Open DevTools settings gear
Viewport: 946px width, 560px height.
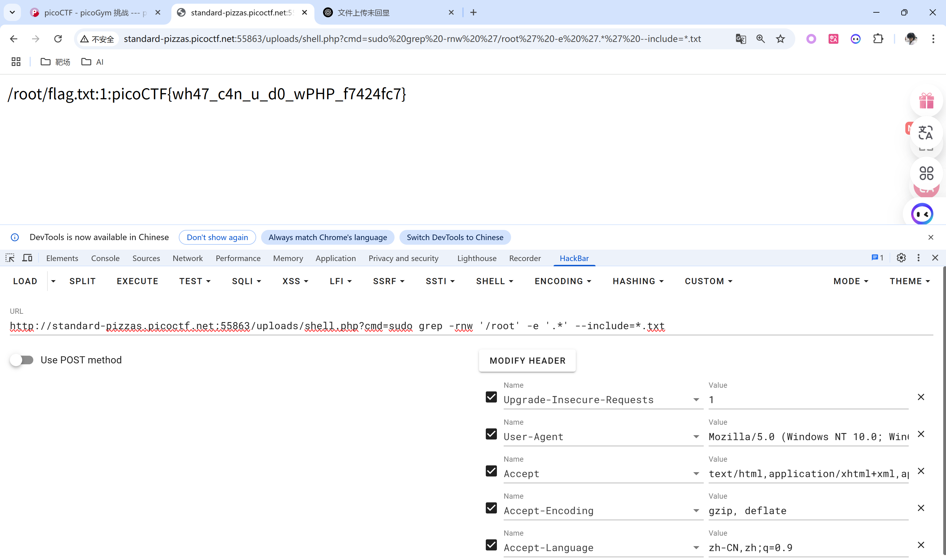click(901, 258)
